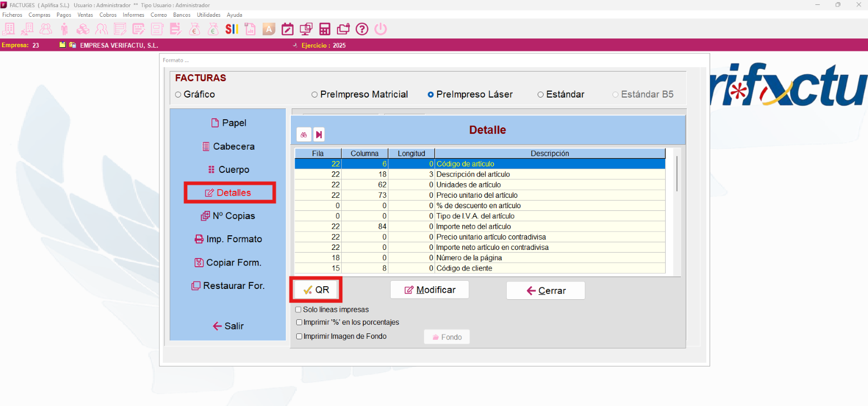
Task: Click the QR button
Action: click(316, 290)
